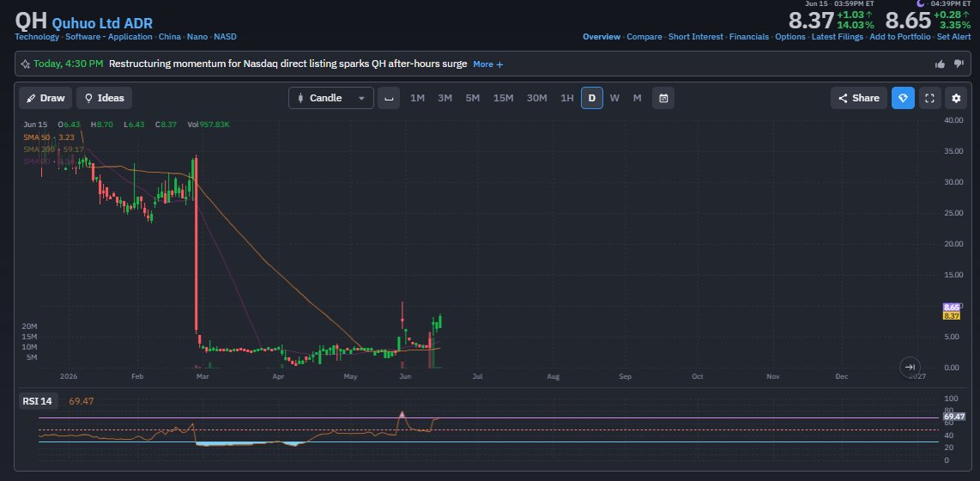Click the Technology sector link
Screen dimensions: 980x481
pyautogui.click(x=37, y=37)
